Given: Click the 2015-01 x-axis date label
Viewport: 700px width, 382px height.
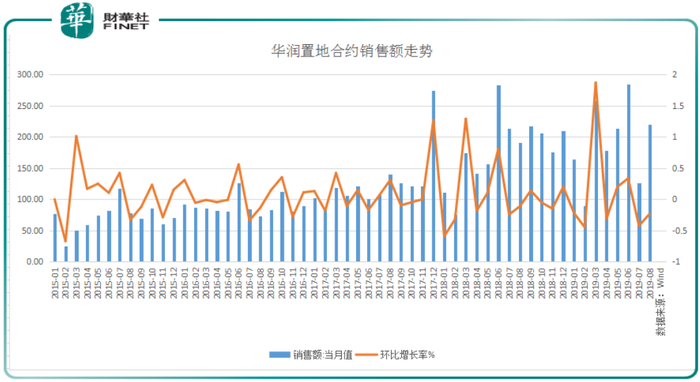Looking at the screenshot, I should click(55, 283).
